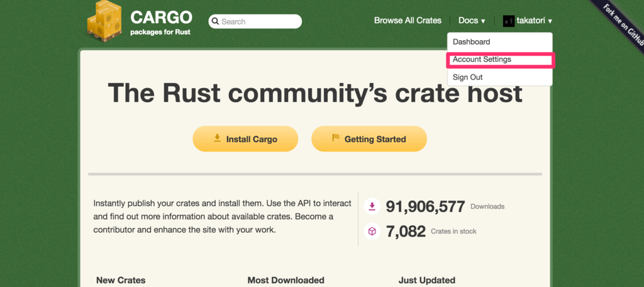Click the New Crates heading
The height and width of the screenshot is (287, 644).
click(121, 281)
